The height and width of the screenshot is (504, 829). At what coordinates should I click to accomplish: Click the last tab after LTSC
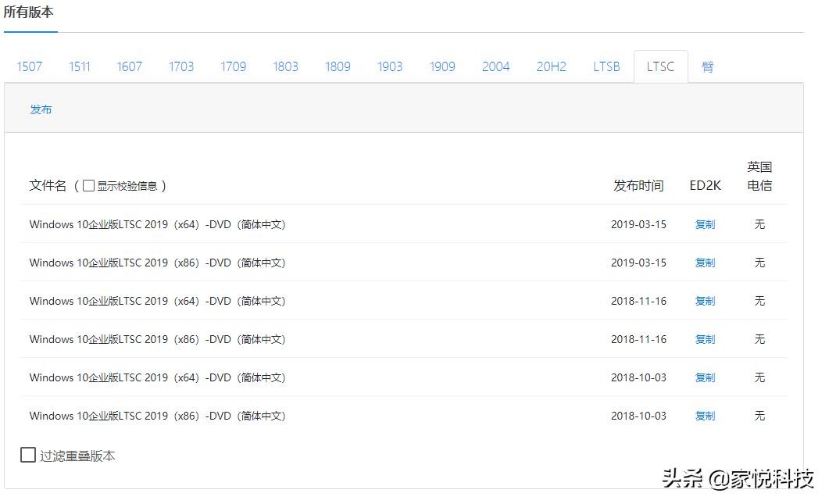pos(707,66)
